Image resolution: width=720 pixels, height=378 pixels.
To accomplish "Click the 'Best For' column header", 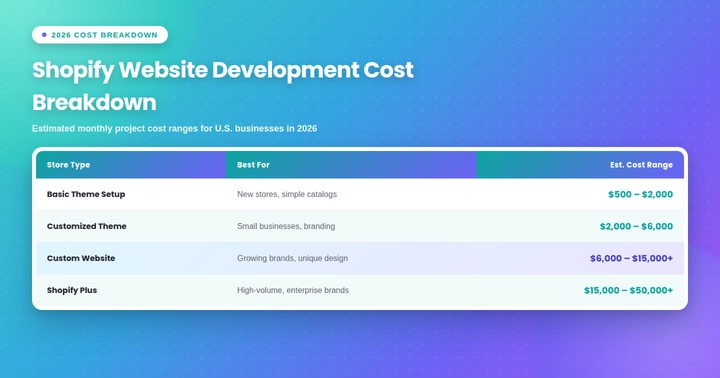I will (351, 165).
